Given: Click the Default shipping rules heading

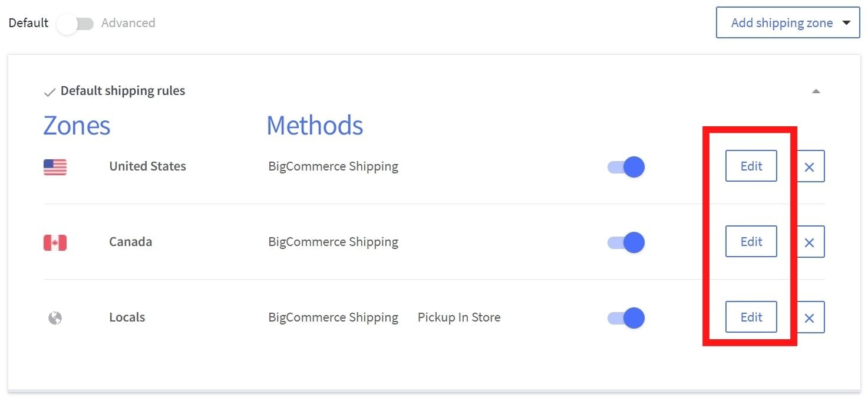Looking at the screenshot, I should pos(123,91).
